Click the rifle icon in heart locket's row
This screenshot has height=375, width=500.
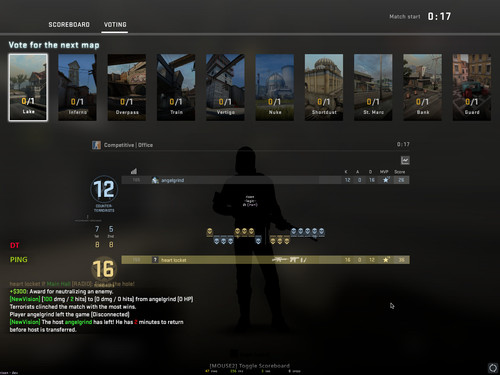click(x=280, y=260)
